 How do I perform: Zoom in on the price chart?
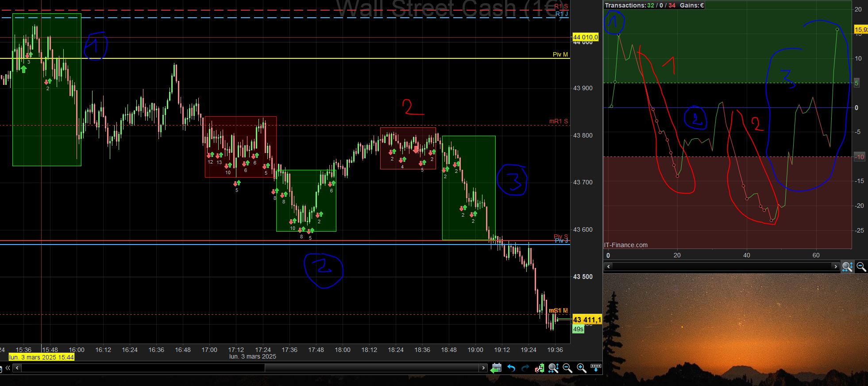[582, 368]
